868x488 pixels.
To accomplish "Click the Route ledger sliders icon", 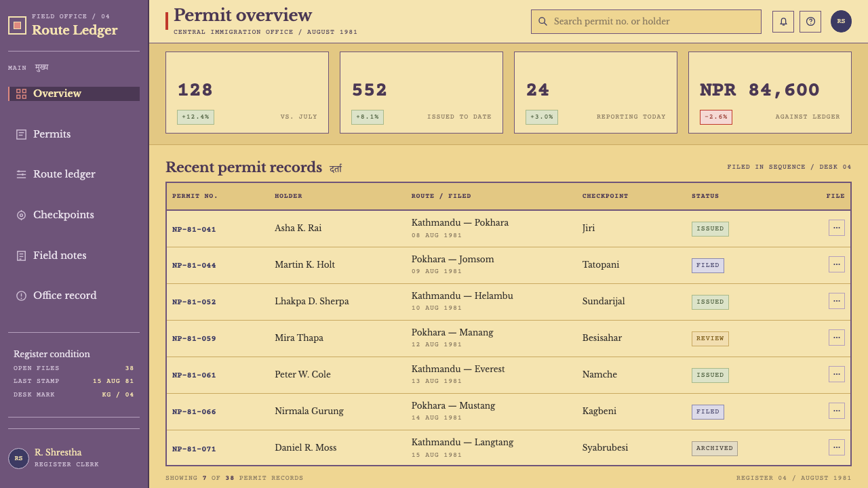I will 22,175.
